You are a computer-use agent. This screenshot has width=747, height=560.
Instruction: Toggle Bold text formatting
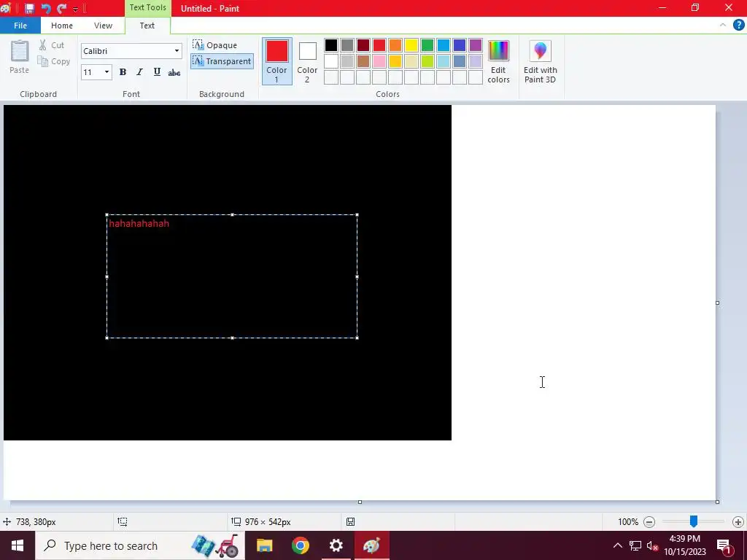point(123,72)
